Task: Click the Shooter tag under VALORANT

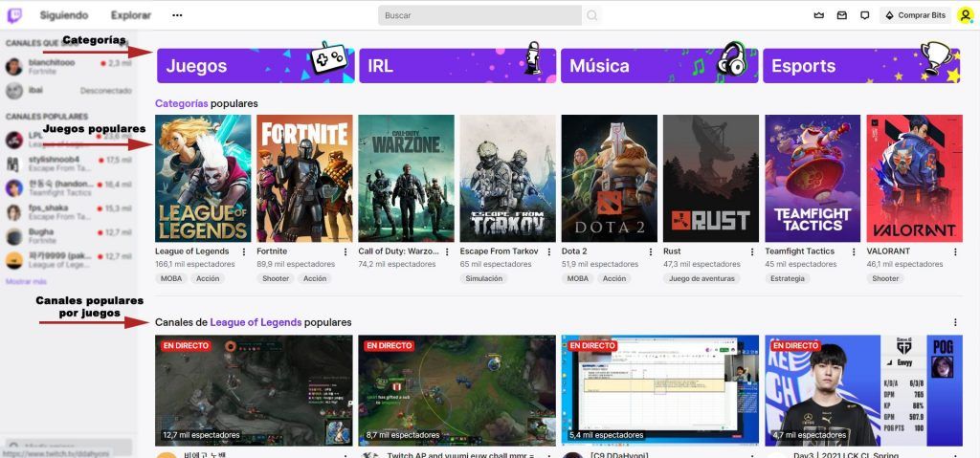Action: tap(885, 278)
